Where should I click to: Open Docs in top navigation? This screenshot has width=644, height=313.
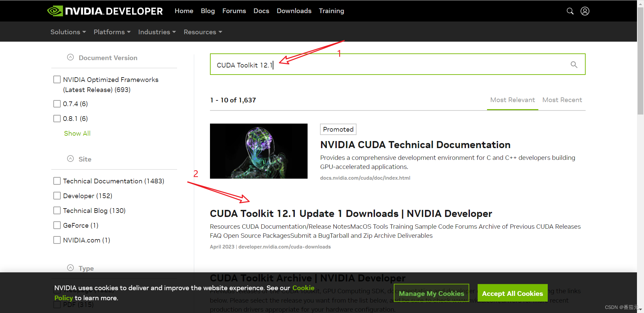click(x=261, y=11)
